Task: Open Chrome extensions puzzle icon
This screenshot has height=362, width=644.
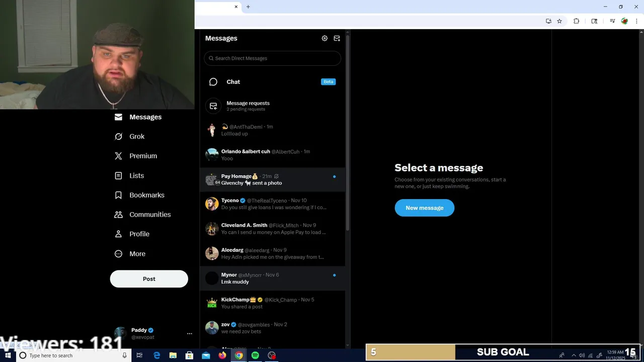Action: pos(577,21)
